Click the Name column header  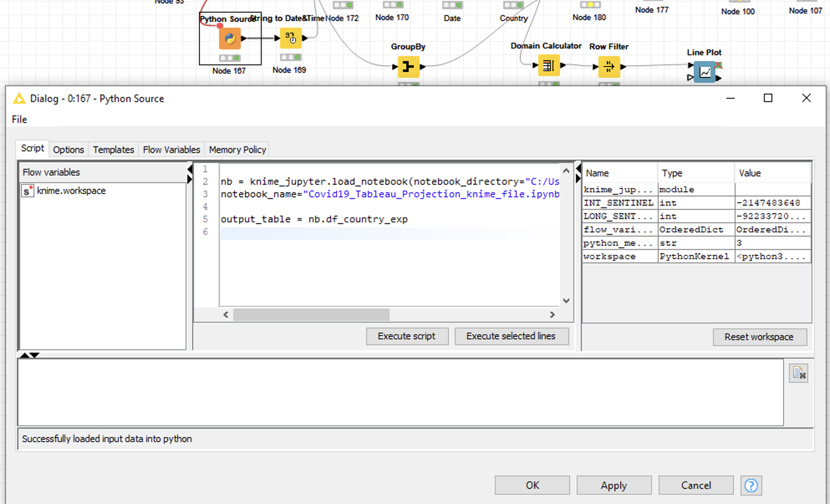coord(619,173)
